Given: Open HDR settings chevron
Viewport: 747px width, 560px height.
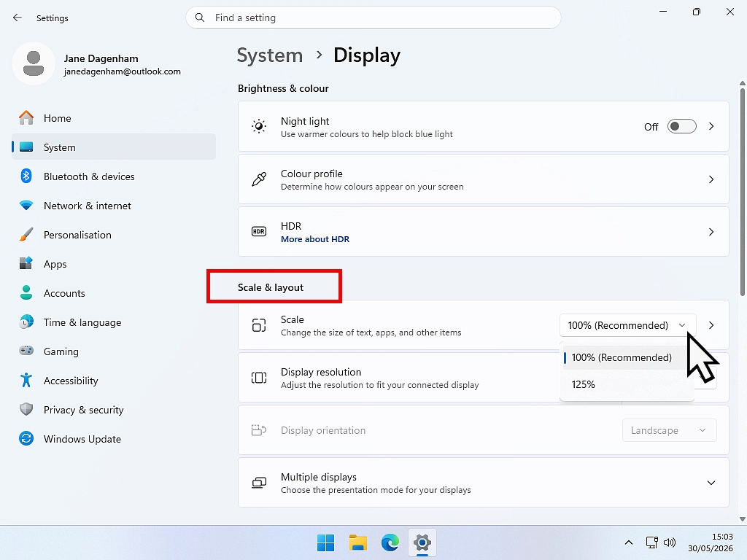Looking at the screenshot, I should [x=711, y=231].
